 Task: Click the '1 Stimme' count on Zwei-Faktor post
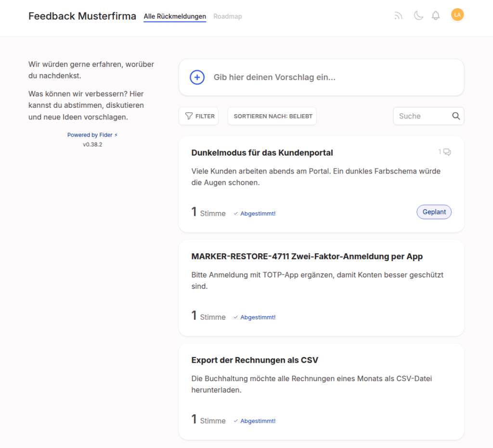208,316
